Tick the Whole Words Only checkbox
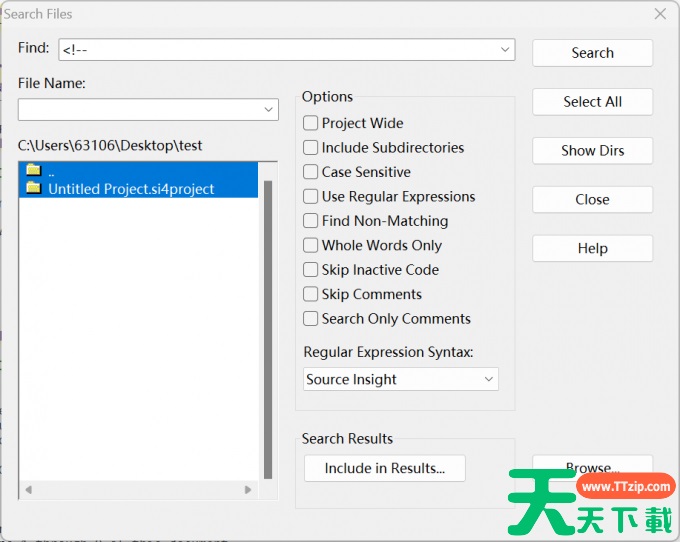The width and height of the screenshot is (680, 542). 311,245
